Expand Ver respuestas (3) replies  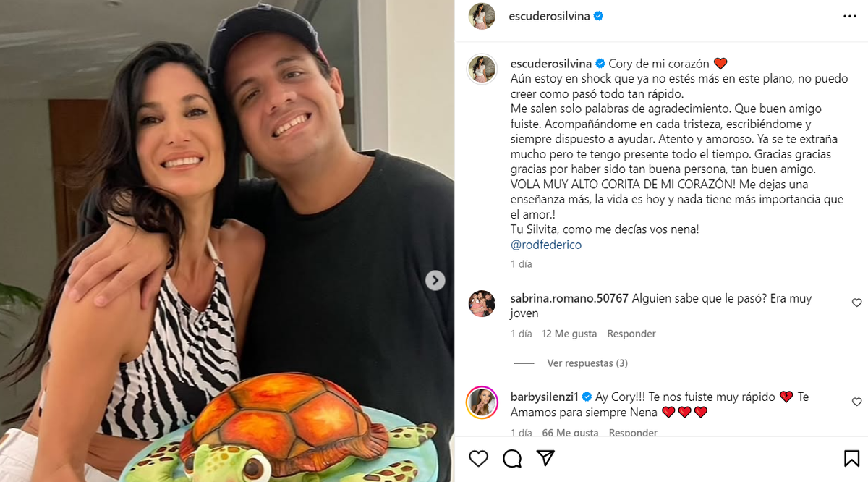(587, 363)
